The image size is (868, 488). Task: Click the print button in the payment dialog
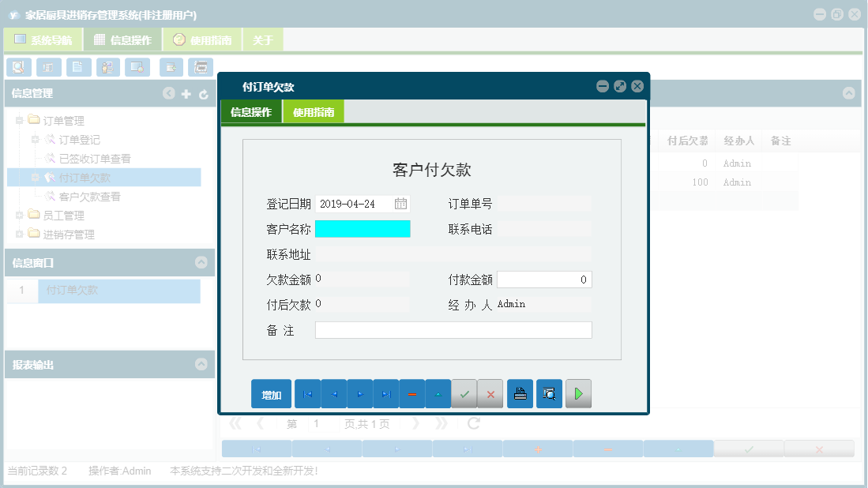(x=520, y=393)
